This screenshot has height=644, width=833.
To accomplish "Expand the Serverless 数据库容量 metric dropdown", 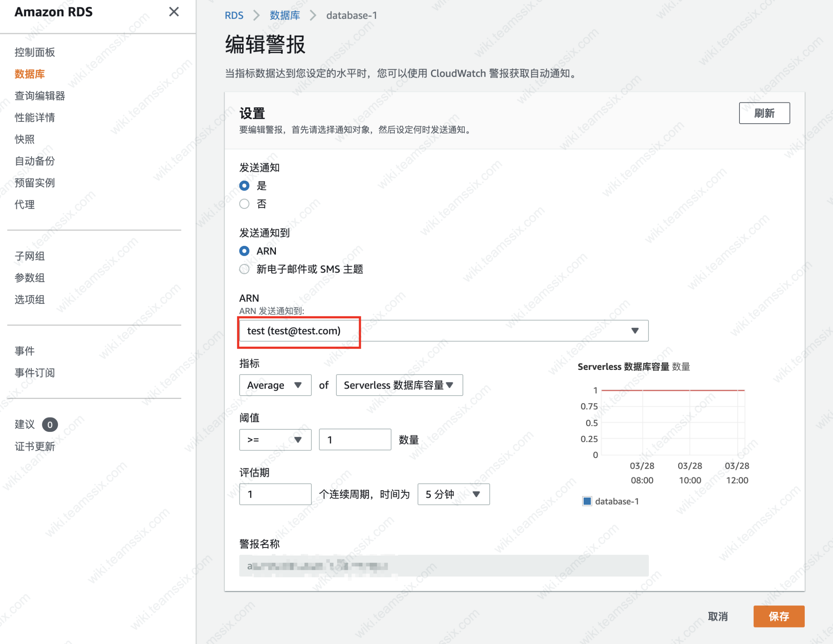I will click(399, 385).
